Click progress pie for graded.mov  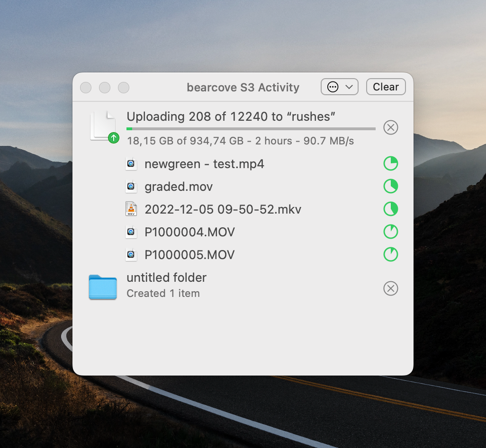tap(390, 186)
